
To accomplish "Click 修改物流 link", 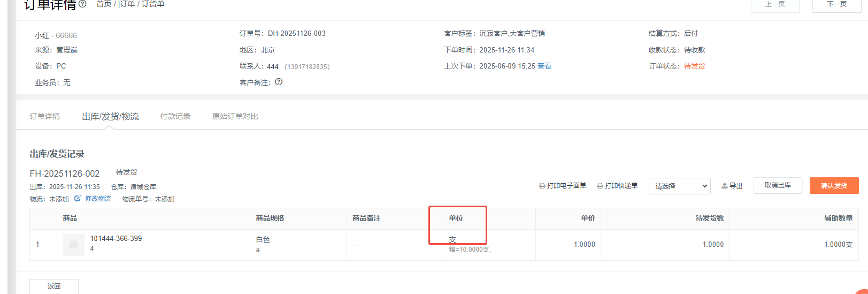I will 98,199.
